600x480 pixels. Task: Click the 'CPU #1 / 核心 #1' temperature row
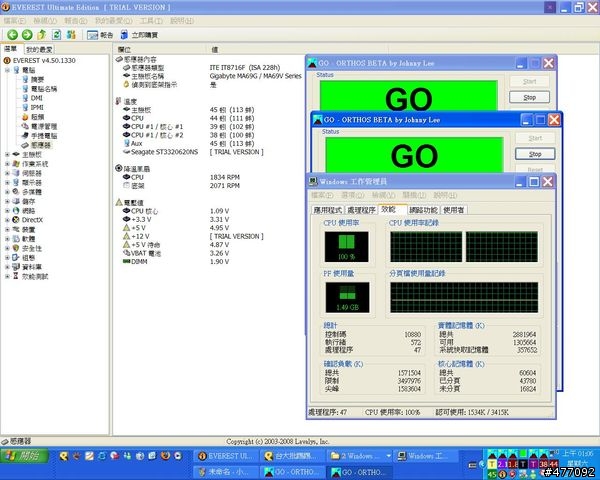(157, 127)
